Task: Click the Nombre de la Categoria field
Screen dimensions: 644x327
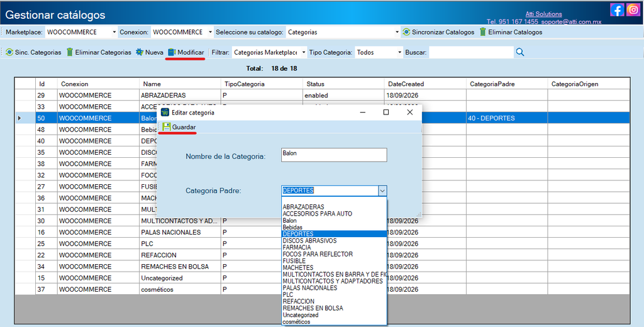Action: pos(334,155)
